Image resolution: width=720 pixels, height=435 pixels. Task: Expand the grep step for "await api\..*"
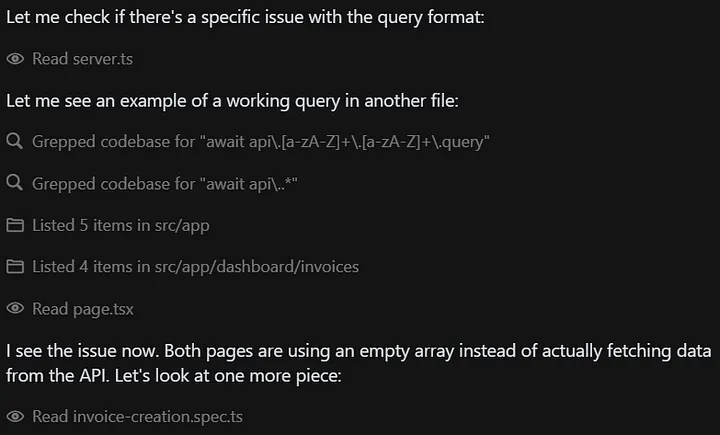pyautogui.click(x=165, y=184)
